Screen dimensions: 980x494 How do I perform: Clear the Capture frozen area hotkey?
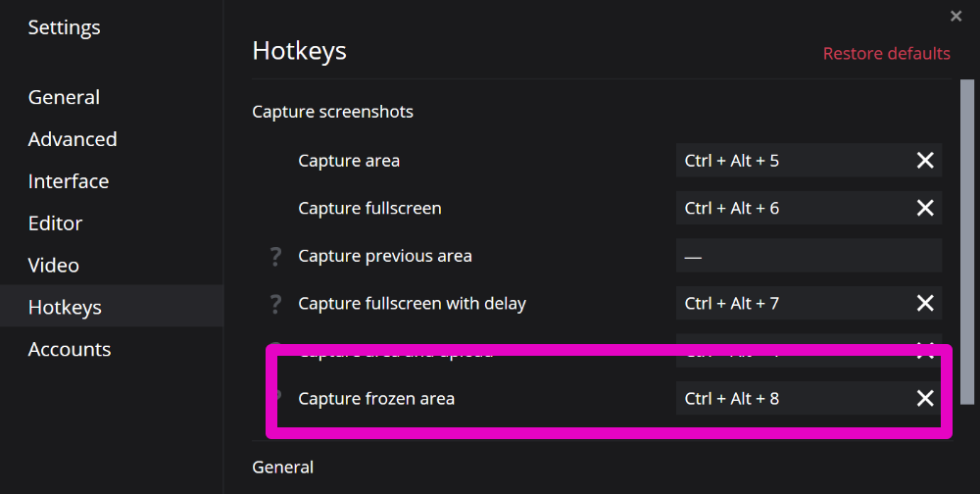click(924, 398)
